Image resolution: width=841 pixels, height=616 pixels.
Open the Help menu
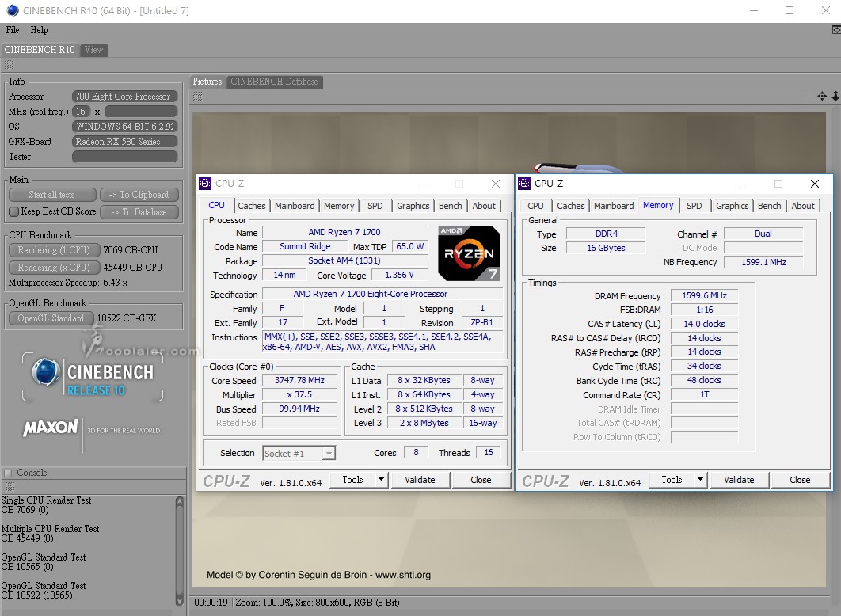39,30
